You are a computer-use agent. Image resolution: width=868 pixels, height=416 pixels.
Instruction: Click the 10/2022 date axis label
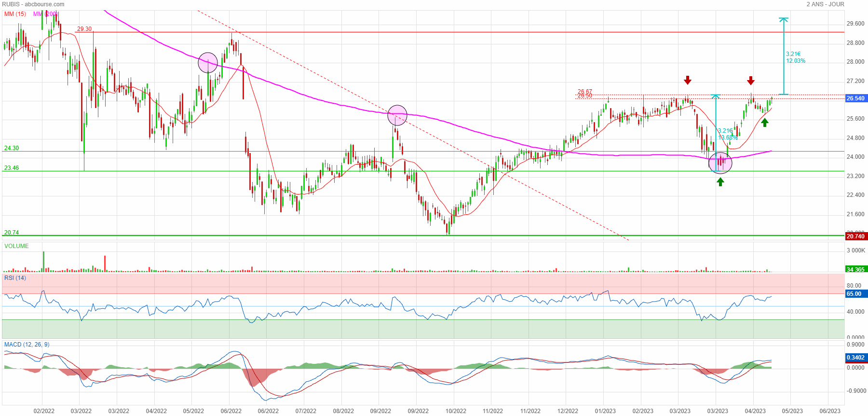[x=456, y=411]
